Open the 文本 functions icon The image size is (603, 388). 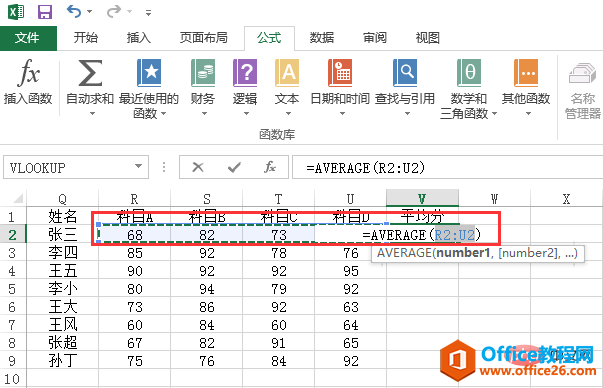[x=287, y=73]
